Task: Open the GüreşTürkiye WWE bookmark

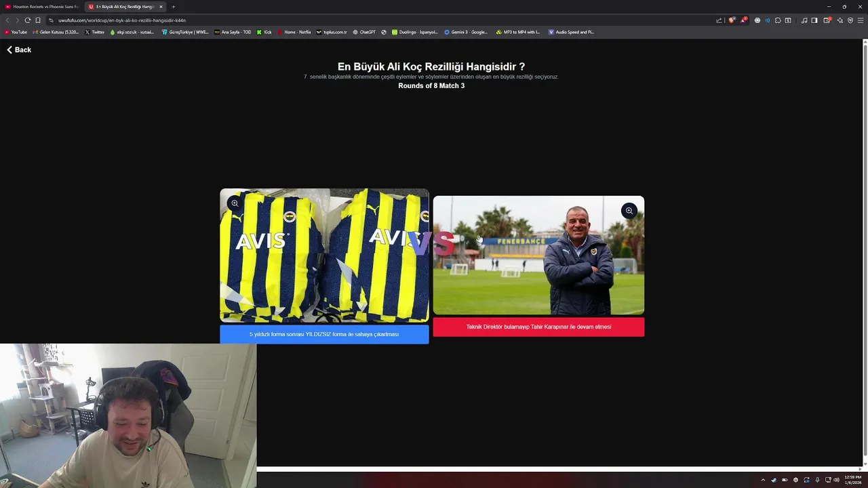Action: (185, 32)
